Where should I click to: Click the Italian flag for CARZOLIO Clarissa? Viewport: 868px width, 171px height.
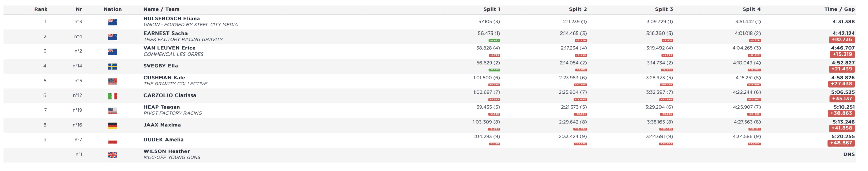(x=113, y=96)
